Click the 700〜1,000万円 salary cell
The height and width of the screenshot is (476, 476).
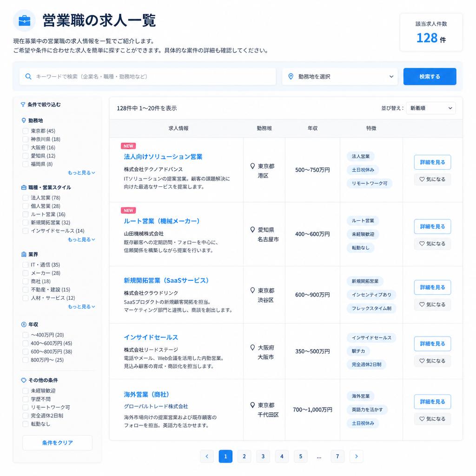click(x=312, y=410)
